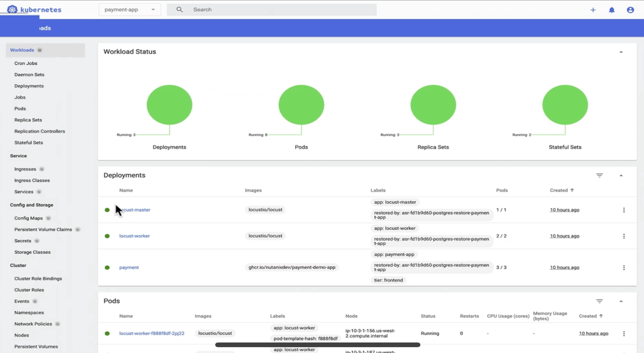Open Replica Sets in the sidebar
Image resolution: width=644 pixels, height=353 pixels.
(x=28, y=120)
